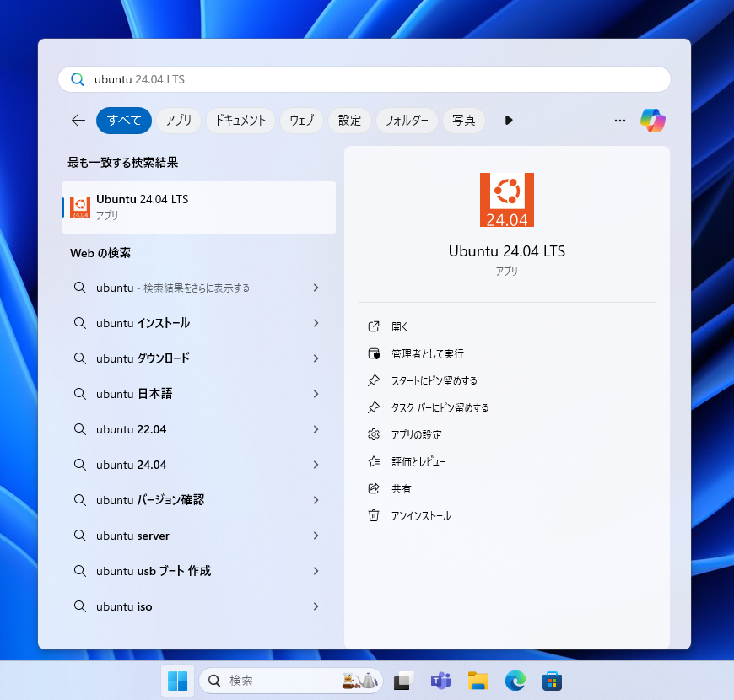Switch to the ドキュメント filter tab
Screen dimensions: 734x700
pyautogui.click(x=240, y=121)
